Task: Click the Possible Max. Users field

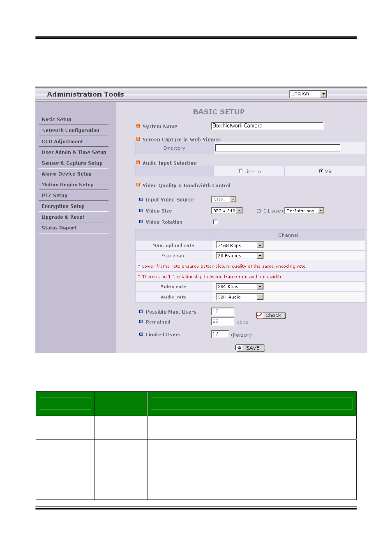Action: tap(223, 311)
